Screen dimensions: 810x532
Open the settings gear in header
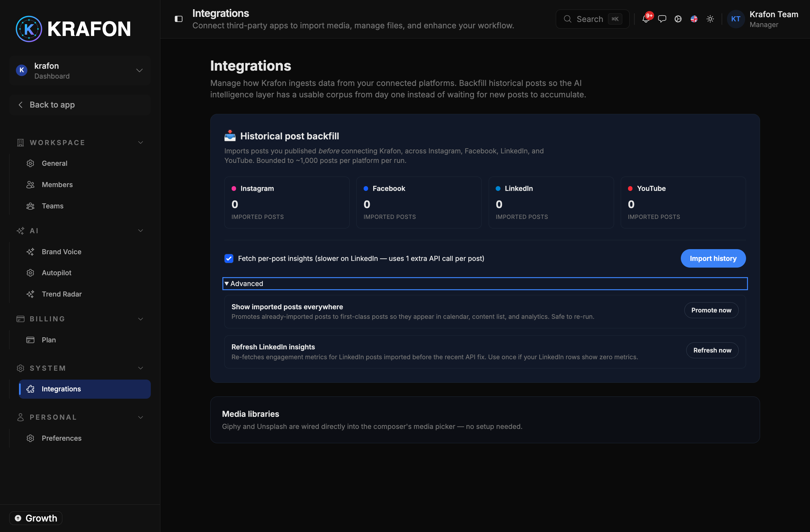tap(678, 19)
